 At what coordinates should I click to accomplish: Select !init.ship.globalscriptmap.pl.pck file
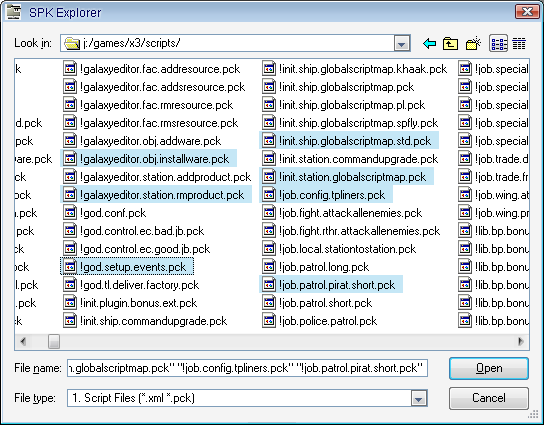point(344,105)
